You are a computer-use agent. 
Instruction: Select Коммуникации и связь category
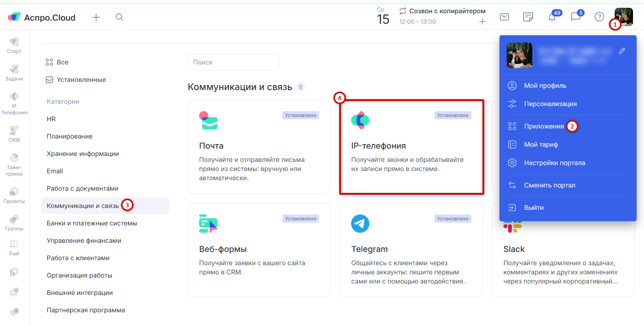click(105, 206)
